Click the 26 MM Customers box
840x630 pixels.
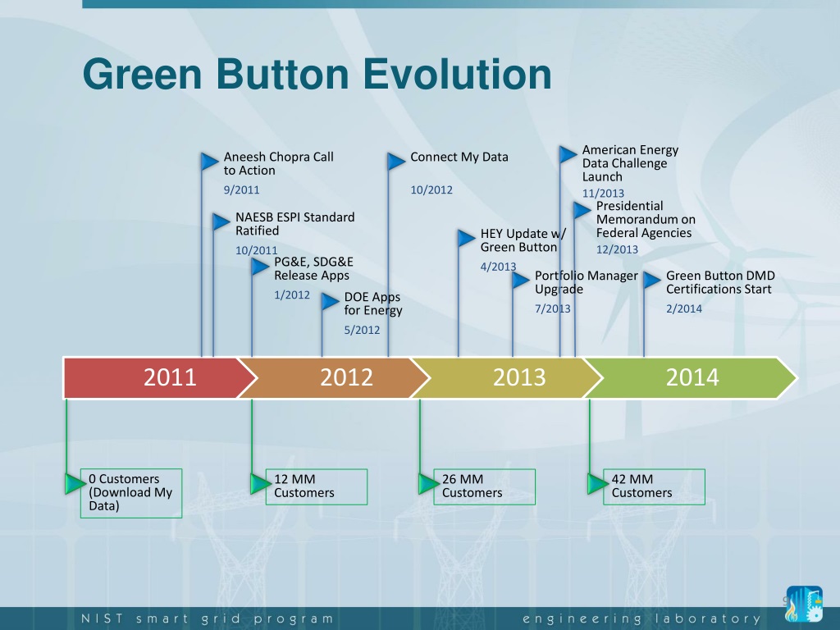[x=484, y=487]
